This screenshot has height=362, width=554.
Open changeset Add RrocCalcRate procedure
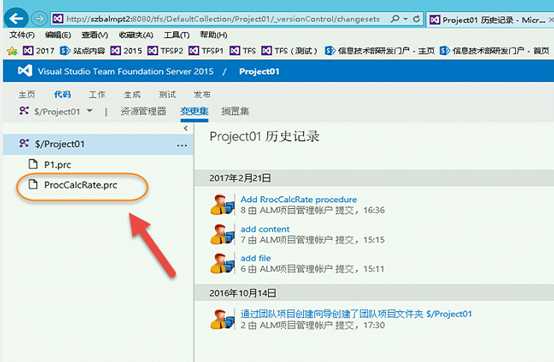pos(299,199)
